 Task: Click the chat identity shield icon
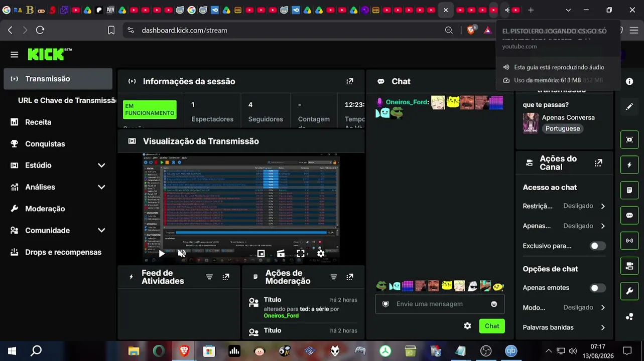coord(385,304)
